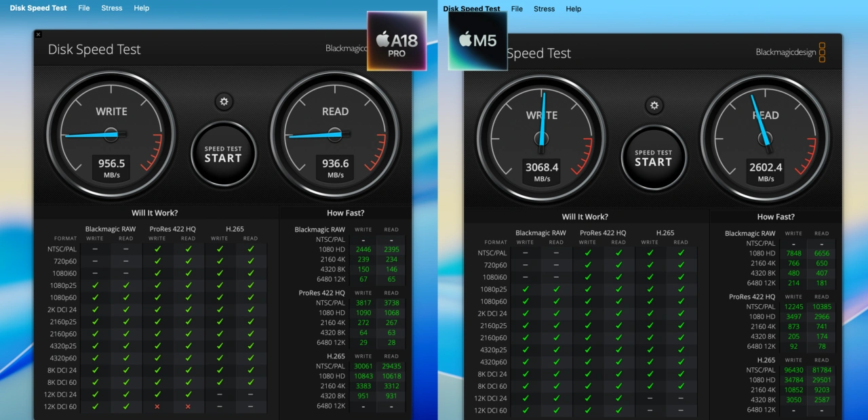Click the 96430 H.265 NTSC/PAL write value
Viewport: 868px width, 420px height.
pos(793,371)
